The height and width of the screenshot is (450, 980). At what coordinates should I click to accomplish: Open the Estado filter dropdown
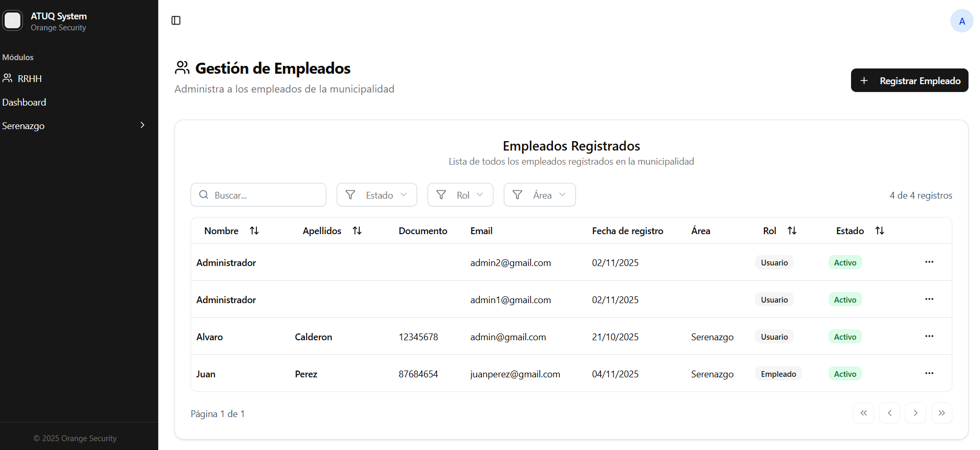click(x=376, y=195)
